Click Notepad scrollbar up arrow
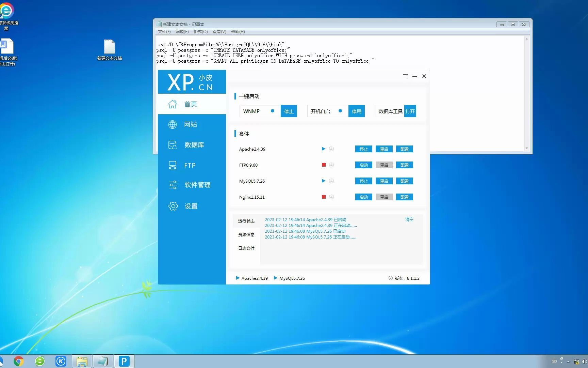The image size is (588, 368). click(x=527, y=39)
